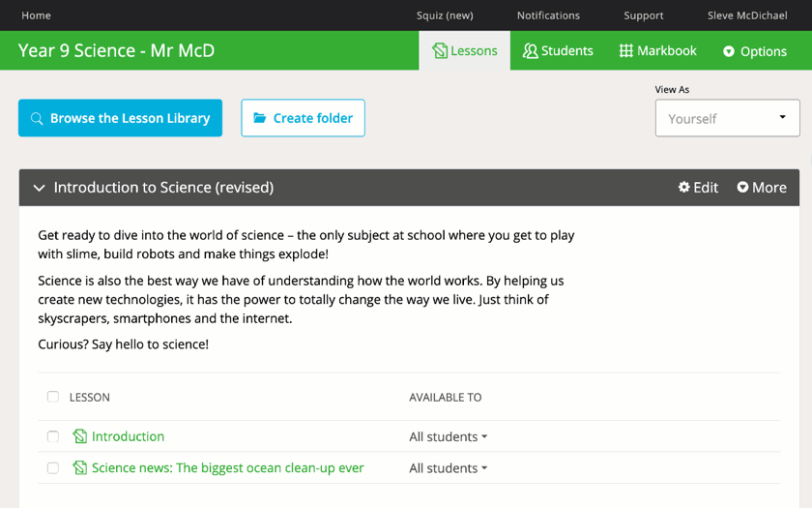Click the Create folder button
This screenshot has height=508, width=812.
coord(303,118)
